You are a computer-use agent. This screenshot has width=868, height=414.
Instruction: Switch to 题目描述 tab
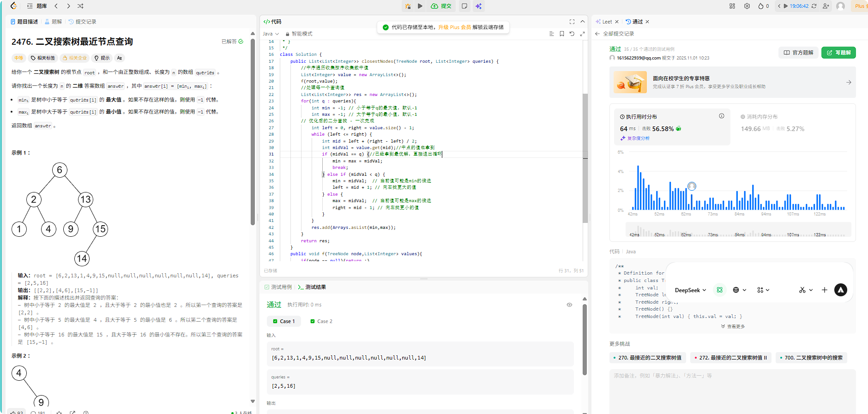[24, 22]
